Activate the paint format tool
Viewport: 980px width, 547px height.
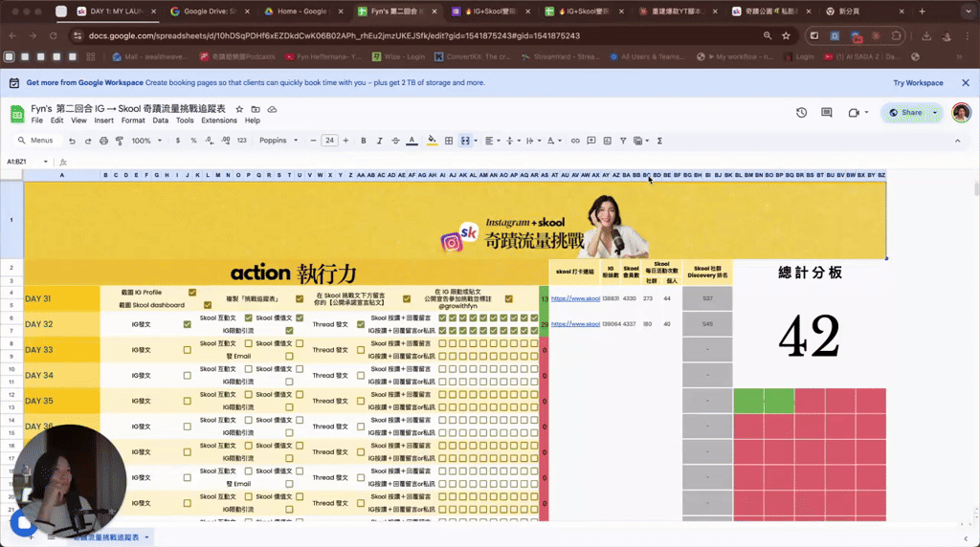coord(120,142)
